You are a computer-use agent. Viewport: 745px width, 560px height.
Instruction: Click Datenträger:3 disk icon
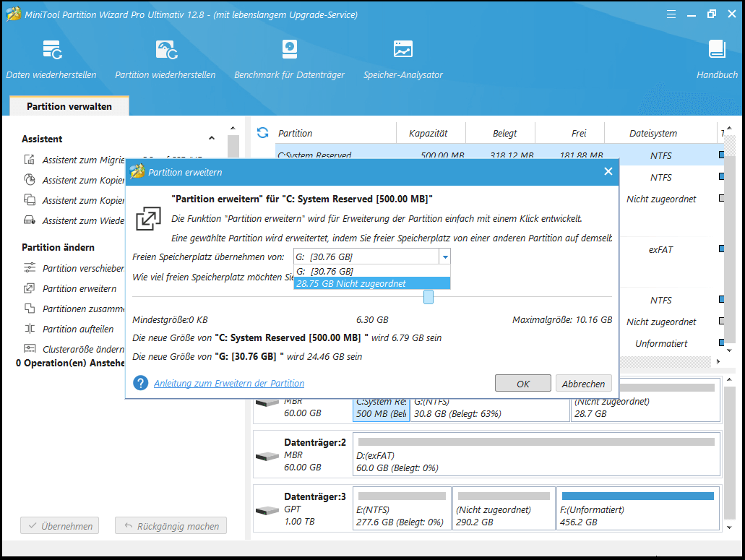pyautogui.click(x=267, y=511)
